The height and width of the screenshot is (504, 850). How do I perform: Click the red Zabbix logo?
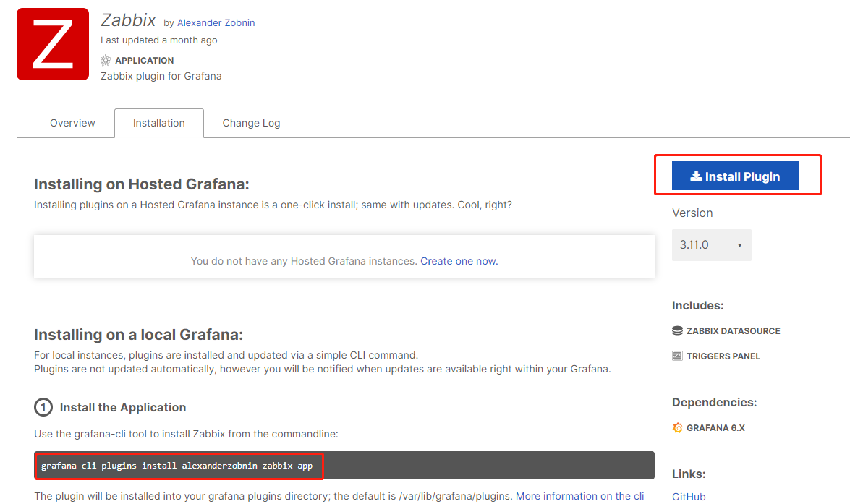pos(53,44)
